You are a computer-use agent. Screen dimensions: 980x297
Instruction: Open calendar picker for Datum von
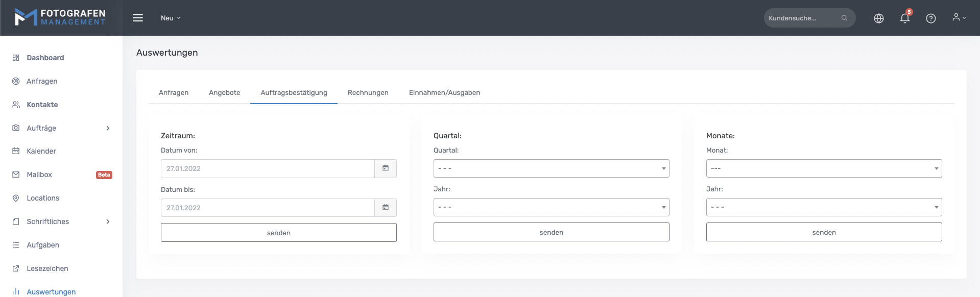pos(386,168)
